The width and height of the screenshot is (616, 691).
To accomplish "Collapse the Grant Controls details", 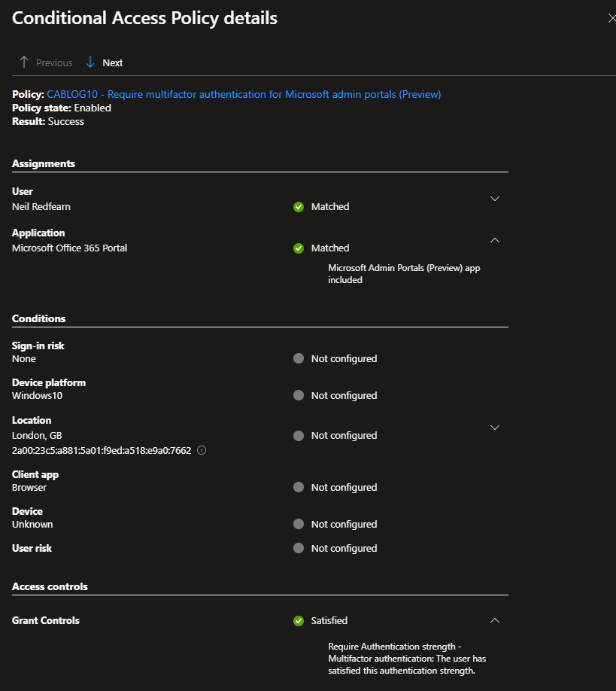I will point(494,620).
